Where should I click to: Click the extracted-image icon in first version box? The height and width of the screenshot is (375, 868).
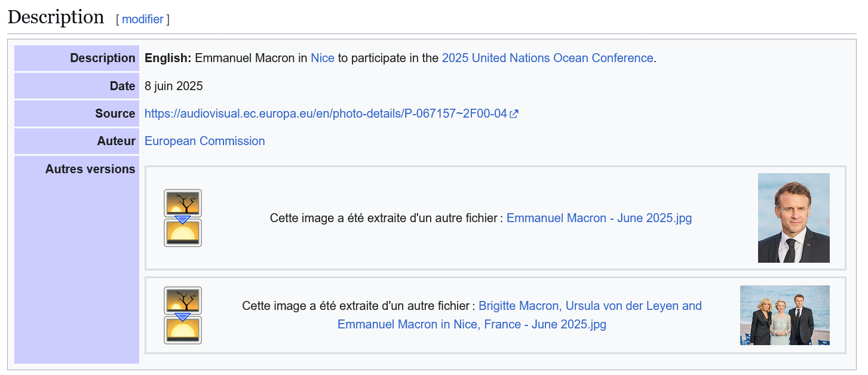coord(183,218)
